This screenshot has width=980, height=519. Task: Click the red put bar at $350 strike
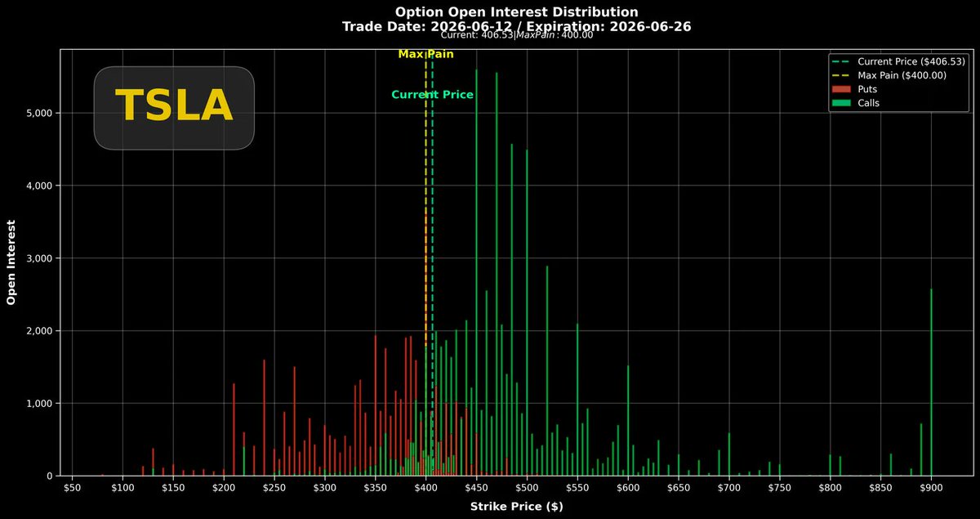375,405
